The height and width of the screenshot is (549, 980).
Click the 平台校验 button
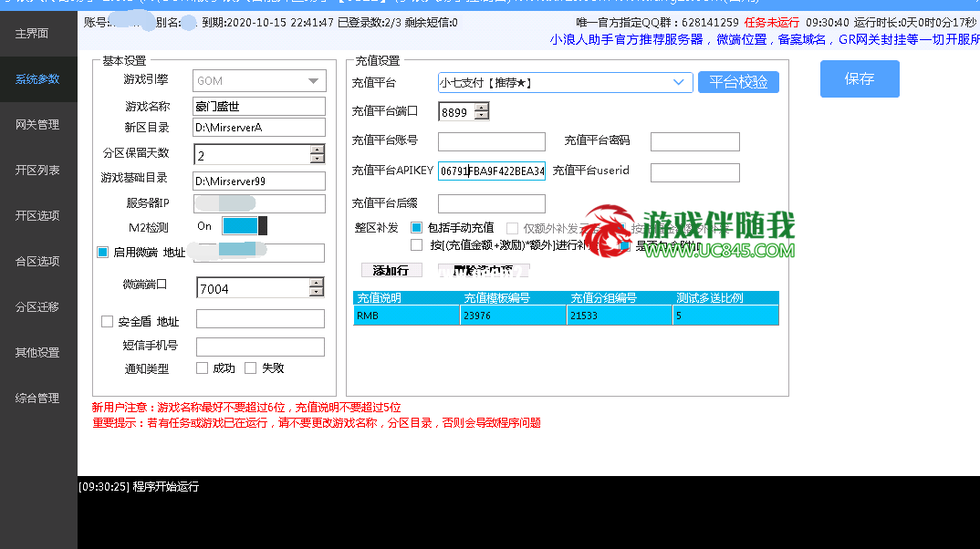coord(738,82)
